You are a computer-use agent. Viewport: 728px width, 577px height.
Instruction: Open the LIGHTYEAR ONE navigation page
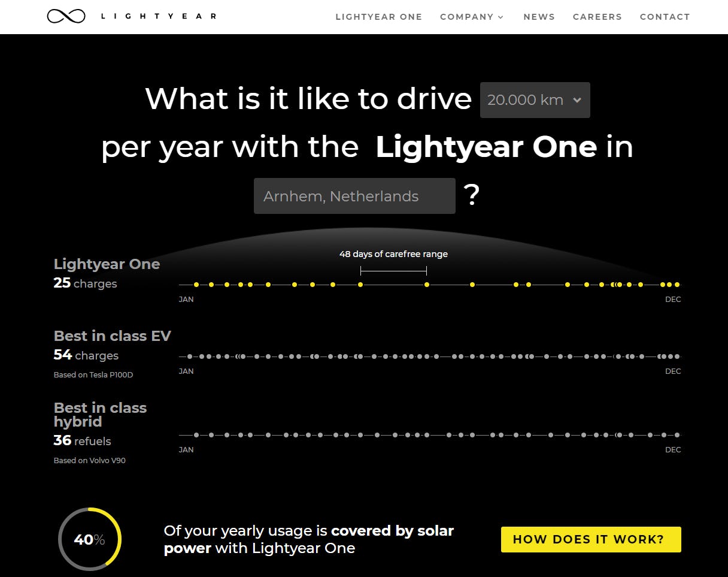click(x=378, y=17)
